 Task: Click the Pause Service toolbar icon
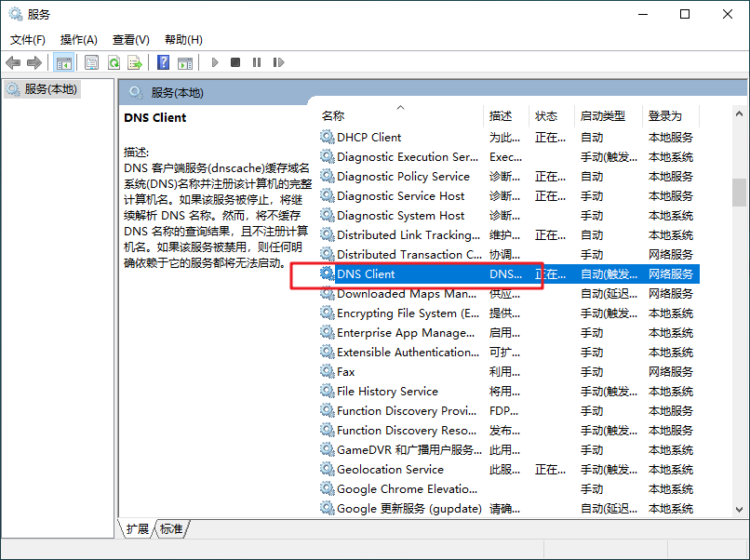tap(257, 62)
